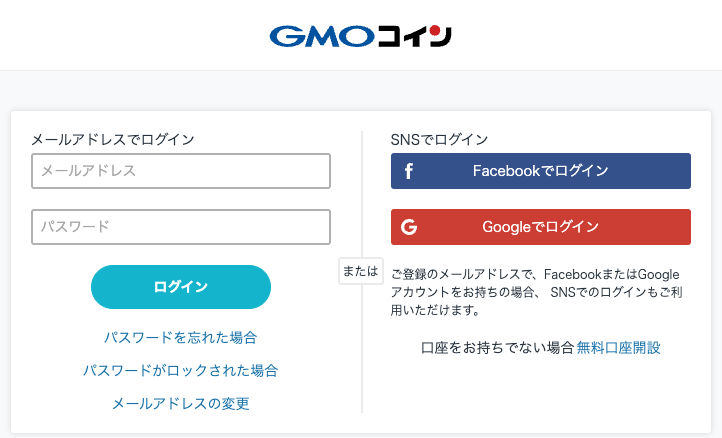Click the blue GMO lettering in the logo

322,36
